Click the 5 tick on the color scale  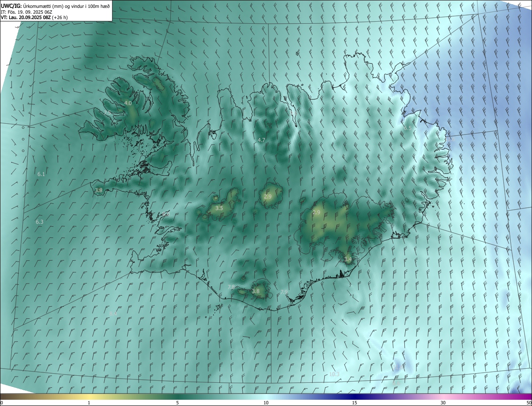(x=177, y=403)
